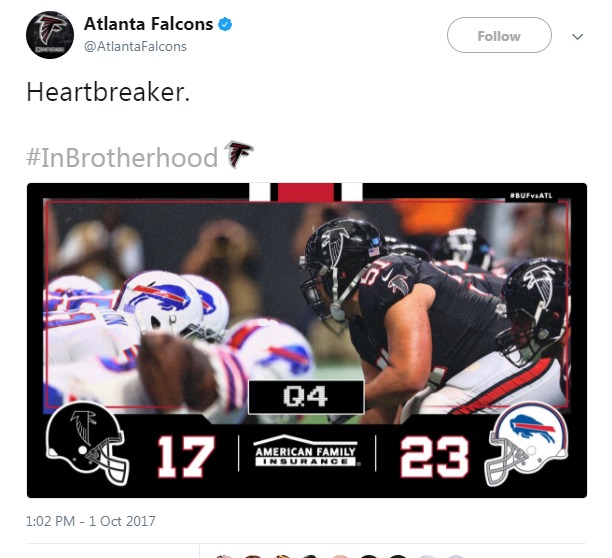
Task: Click the Falcons emoji after the hashtag
Action: pyautogui.click(x=238, y=154)
